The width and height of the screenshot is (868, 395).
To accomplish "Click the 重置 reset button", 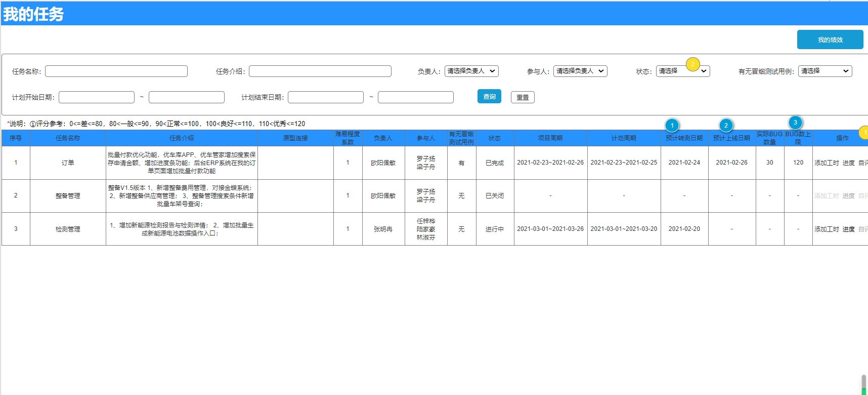I will [x=523, y=97].
